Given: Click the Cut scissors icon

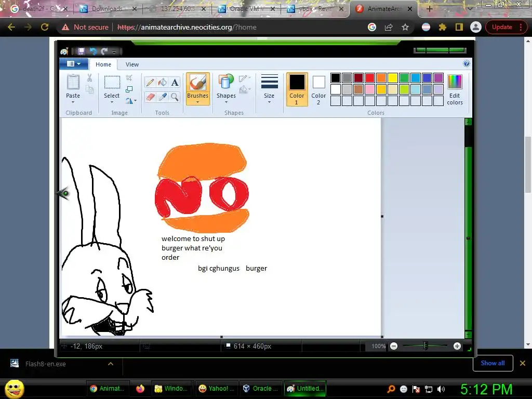Looking at the screenshot, I should (x=89, y=78).
